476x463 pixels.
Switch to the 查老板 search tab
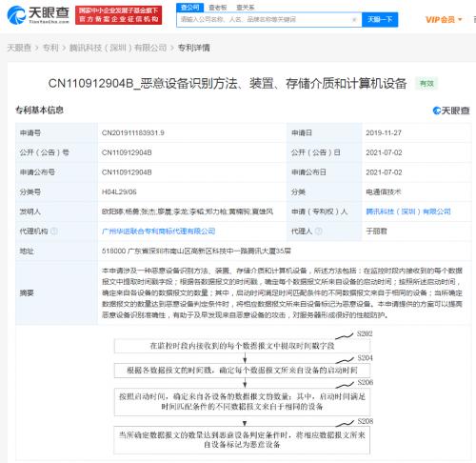pos(217,8)
